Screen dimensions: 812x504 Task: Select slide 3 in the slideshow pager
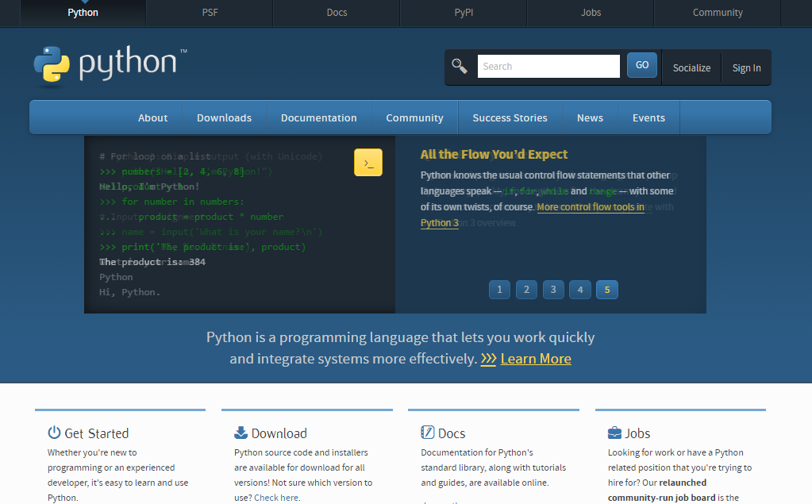tap(553, 290)
